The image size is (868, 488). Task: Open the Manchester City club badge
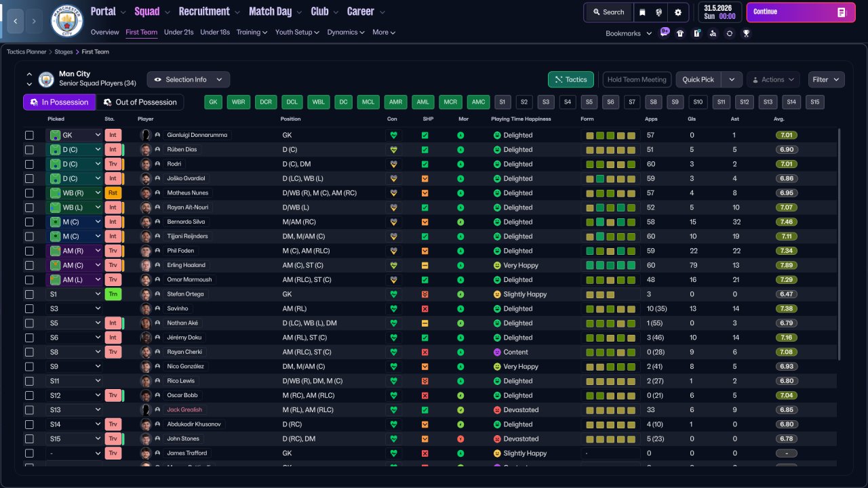[67, 21]
